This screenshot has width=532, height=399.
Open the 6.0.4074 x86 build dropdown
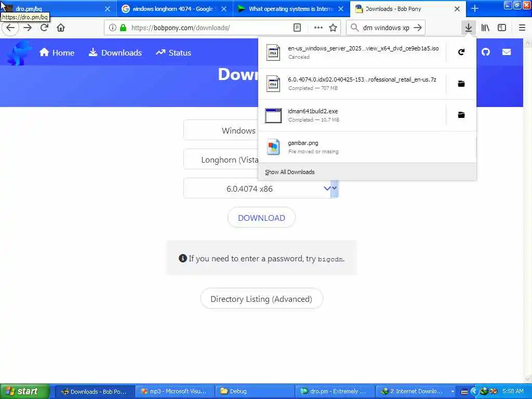pyautogui.click(x=261, y=189)
